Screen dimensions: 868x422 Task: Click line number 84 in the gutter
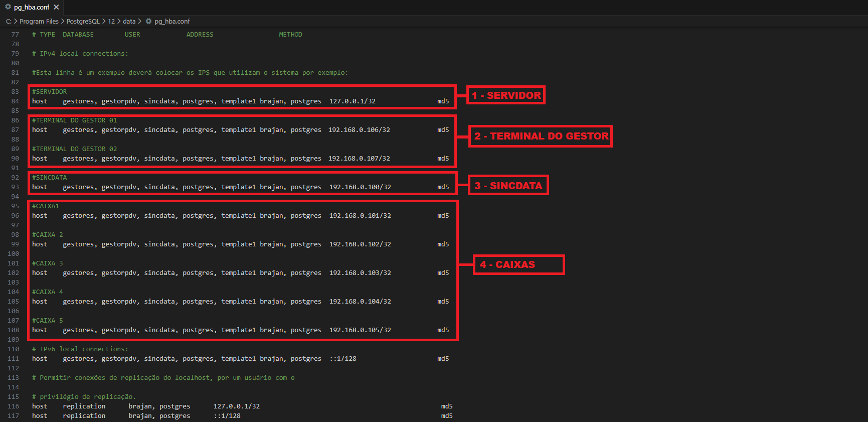[15, 101]
